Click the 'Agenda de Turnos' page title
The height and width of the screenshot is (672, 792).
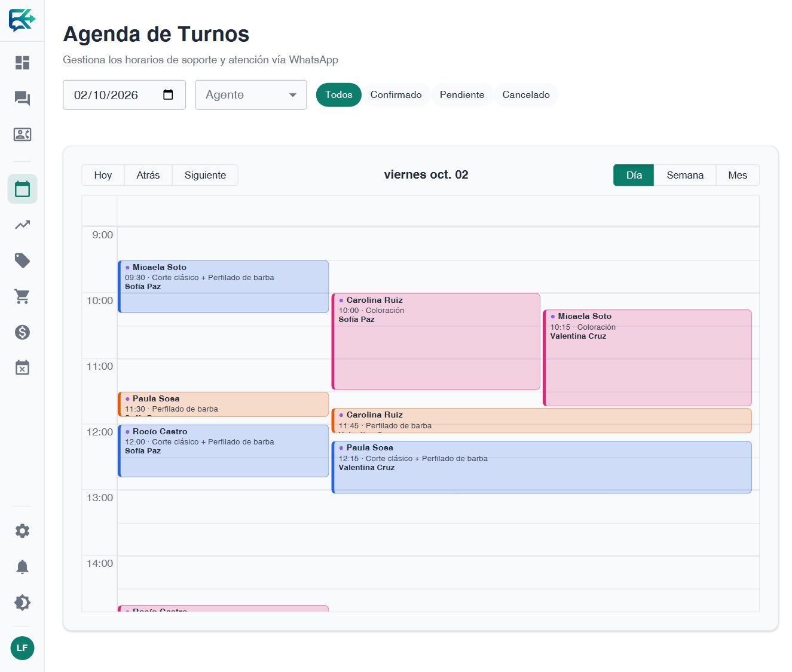(156, 34)
